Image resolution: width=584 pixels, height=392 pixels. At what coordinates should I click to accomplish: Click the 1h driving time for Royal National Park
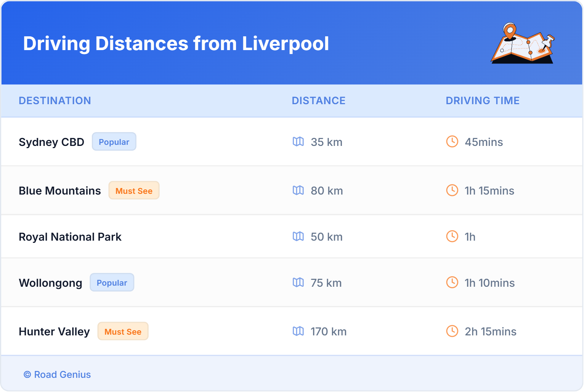pos(470,237)
